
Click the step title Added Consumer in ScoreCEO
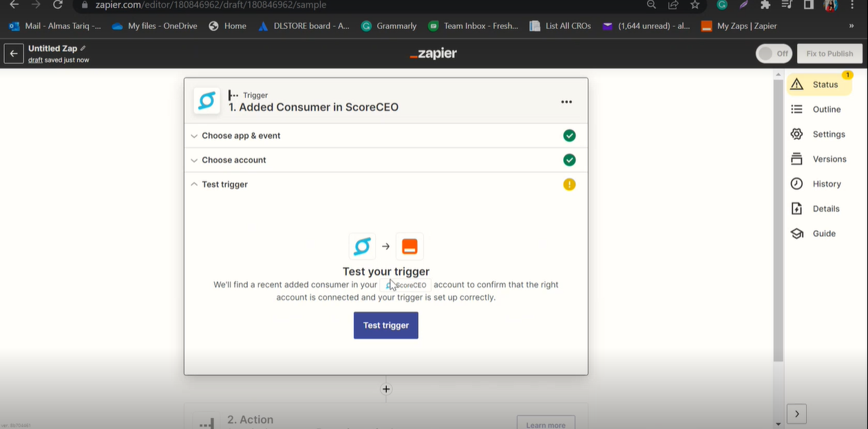314,107
